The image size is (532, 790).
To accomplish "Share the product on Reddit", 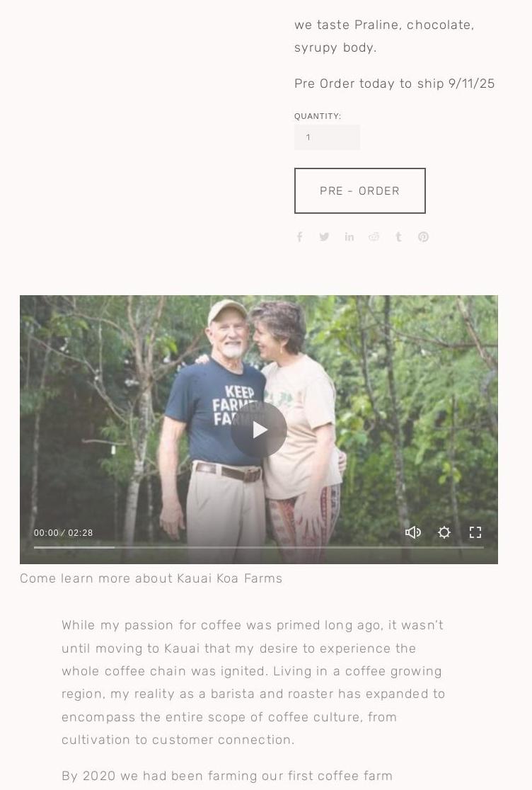I will click(x=374, y=237).
